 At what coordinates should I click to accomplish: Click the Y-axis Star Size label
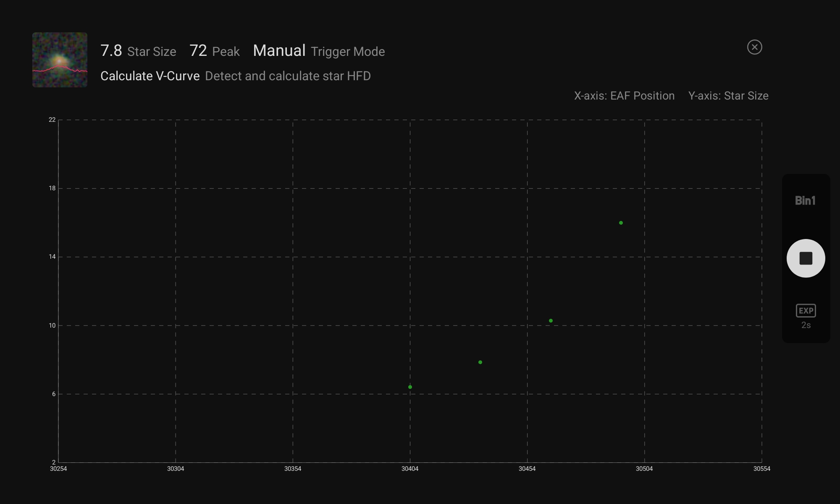click(x=728, y=96)
